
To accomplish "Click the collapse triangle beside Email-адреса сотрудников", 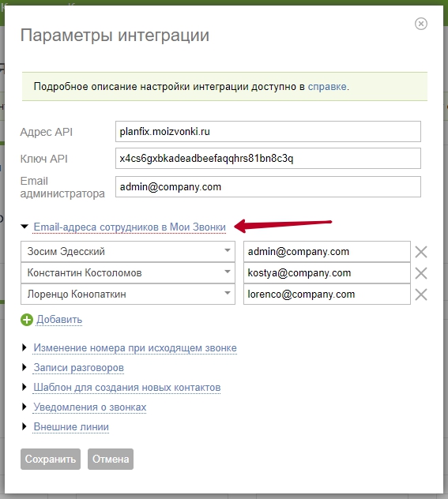I will click(x=24, y=227).
